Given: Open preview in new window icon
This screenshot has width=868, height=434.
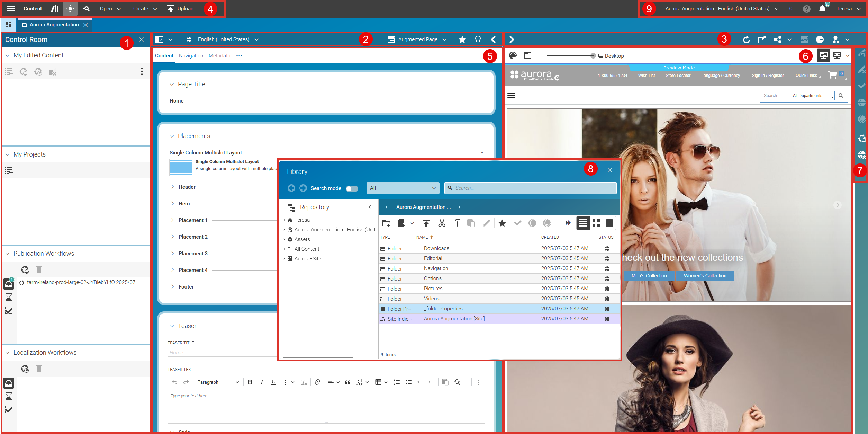Looking at the screenshot, I should click(761, 39).
